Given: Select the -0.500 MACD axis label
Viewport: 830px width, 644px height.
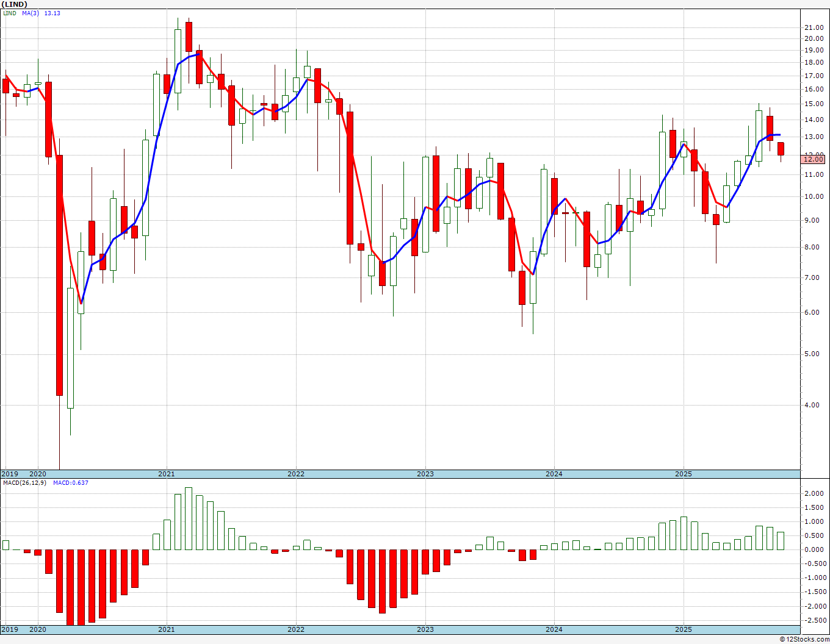Looking at the screenshot, I should 814,563.
